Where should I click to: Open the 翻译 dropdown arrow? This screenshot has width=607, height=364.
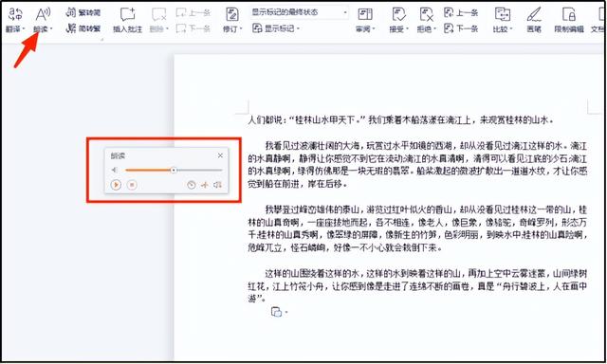point(24,28)
